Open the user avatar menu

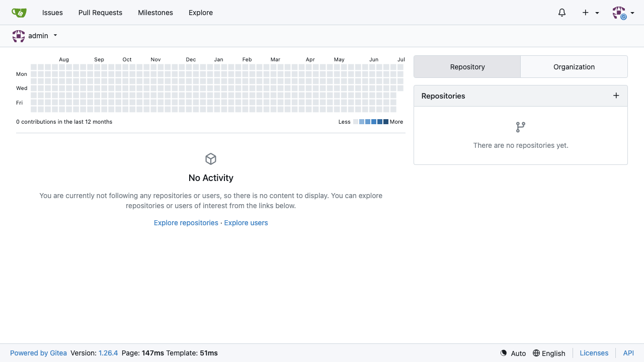tap(623, 13)
